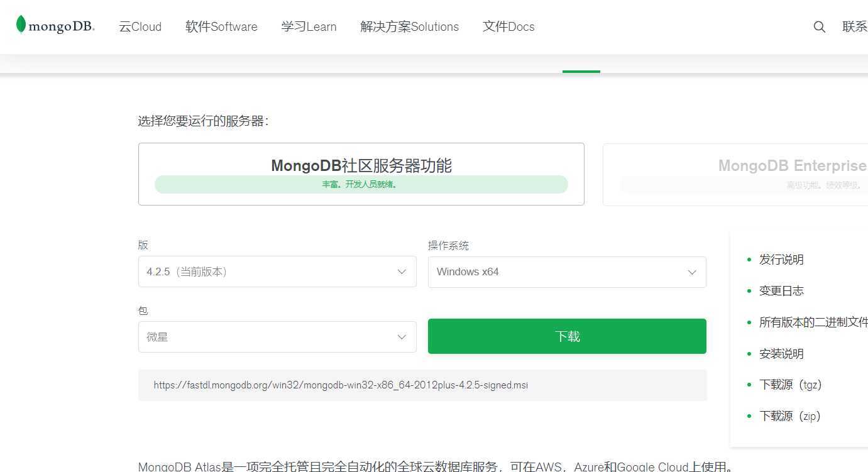The width and height of the screenshot is (868, 472).
Task: Click the 操作系统 label
Action: [448, 246]
